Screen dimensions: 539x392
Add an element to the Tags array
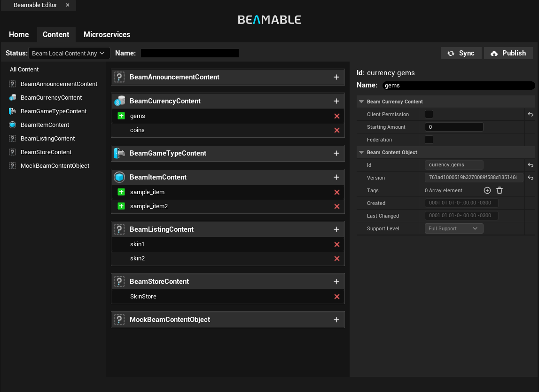click(487, 190)
